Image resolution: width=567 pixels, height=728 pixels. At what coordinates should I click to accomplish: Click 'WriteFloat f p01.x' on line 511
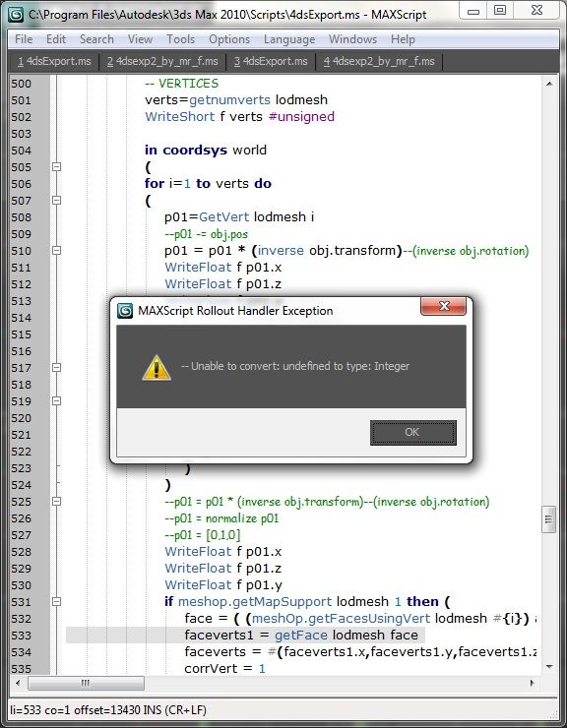(x=223, y=267)
